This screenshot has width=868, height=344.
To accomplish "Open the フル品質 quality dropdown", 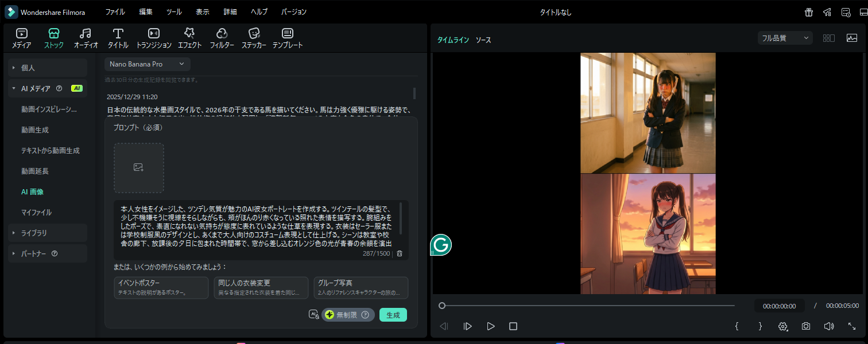I will (784, 38).
